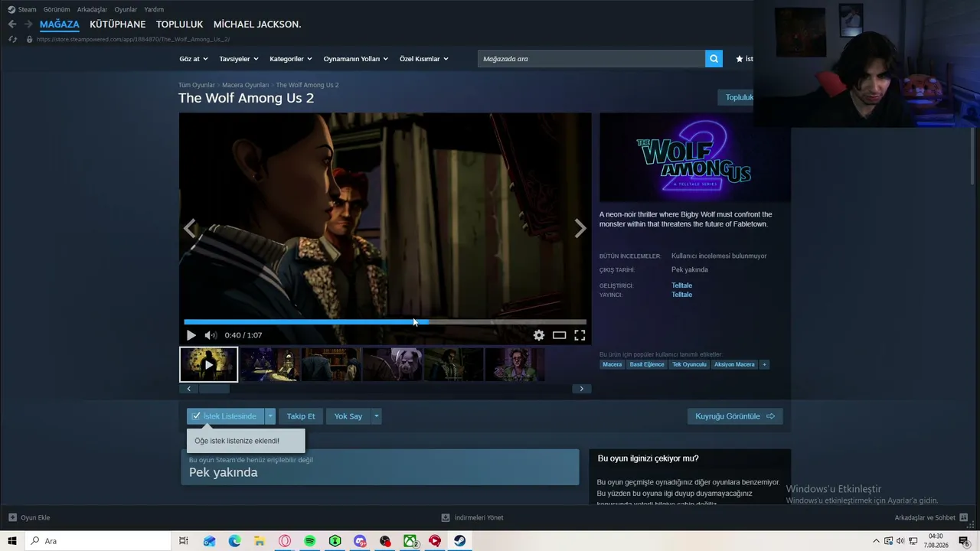Click the Macera Oyunları breadcrumb
This screenshot has height=551, width=980.
tap(245, 85)
